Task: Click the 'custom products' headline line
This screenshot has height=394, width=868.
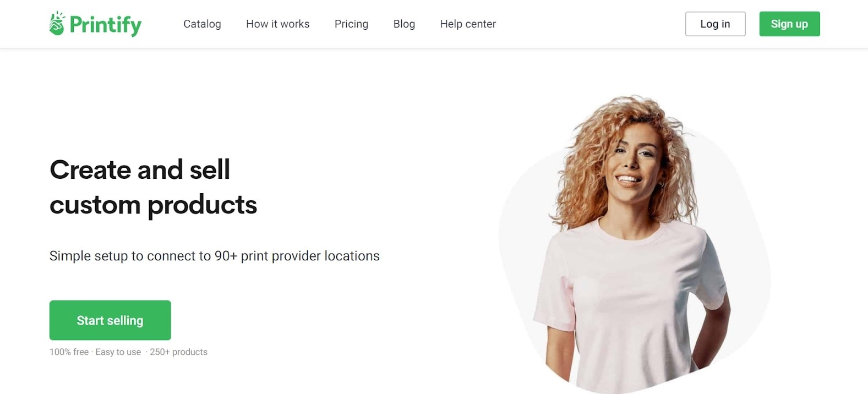Action: coord(153,205)
